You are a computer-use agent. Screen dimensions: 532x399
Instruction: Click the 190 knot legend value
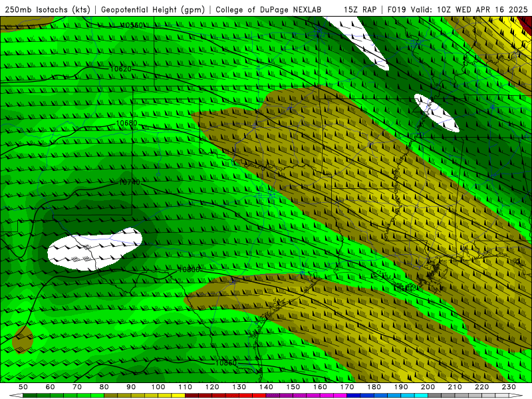coord(401,387)
